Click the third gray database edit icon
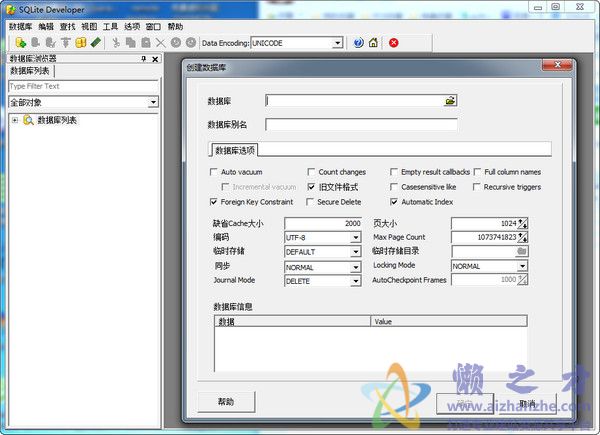The height and width of the screenshot is (435, 600). (50, 42)
